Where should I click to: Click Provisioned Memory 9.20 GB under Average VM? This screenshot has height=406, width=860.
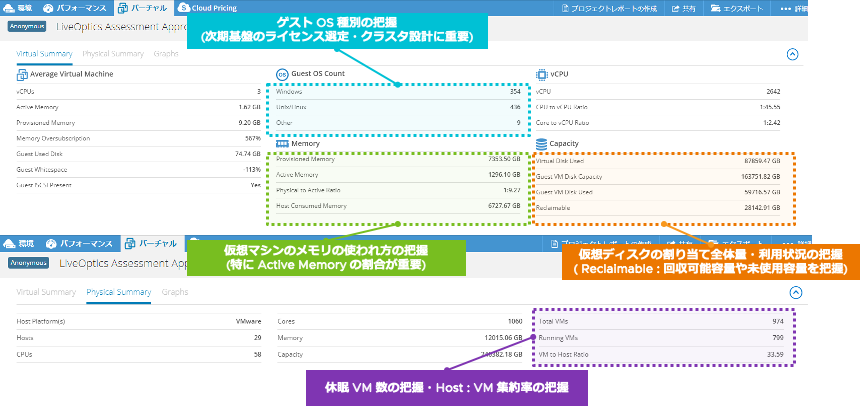click(x=139, y=123)
